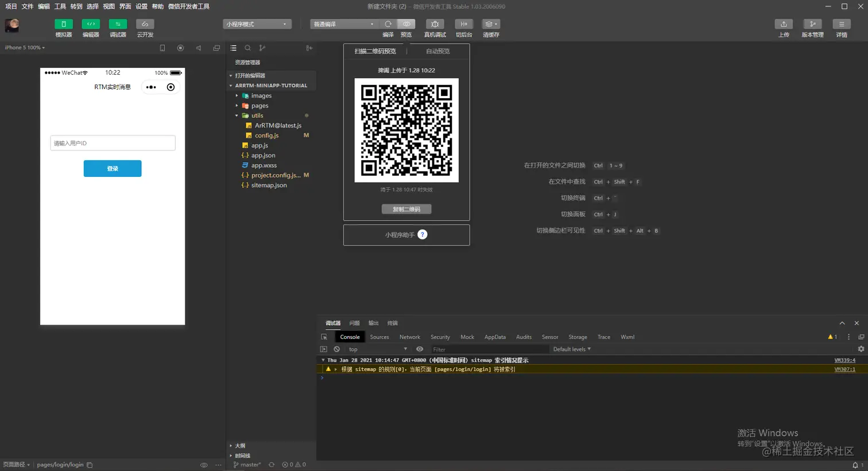Switch to the 自动预览 tab
This screenshot has width=868, height=471.
coord(438,51)
